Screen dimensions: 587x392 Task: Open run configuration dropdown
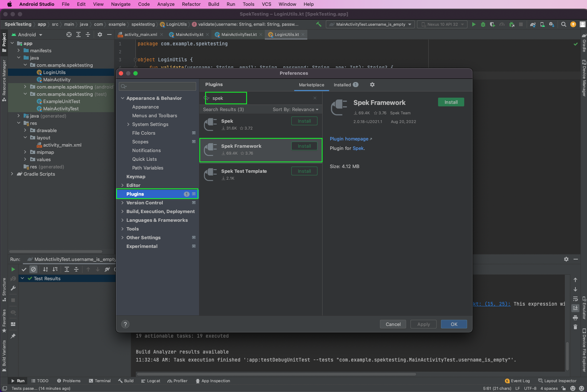click(x=371, y=24)
